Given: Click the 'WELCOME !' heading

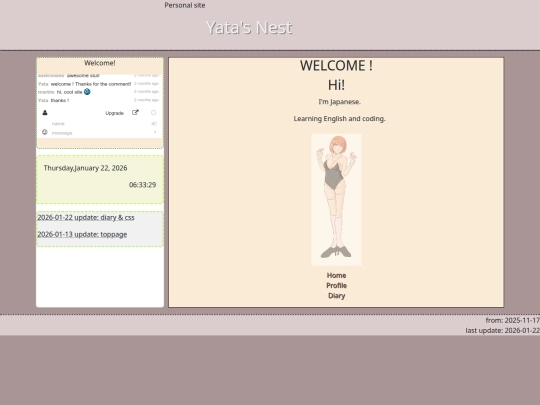Looking at the screenshot, I should pos(336,65).
